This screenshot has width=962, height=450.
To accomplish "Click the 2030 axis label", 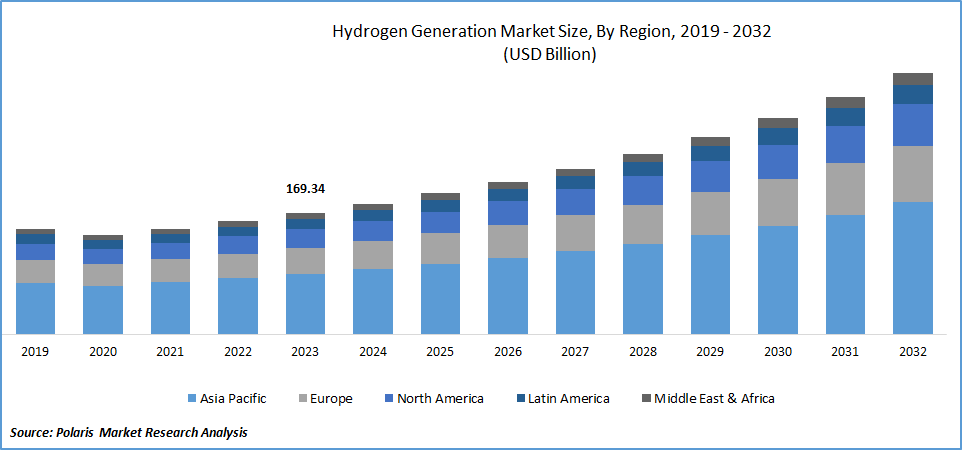I will point(777,352).
